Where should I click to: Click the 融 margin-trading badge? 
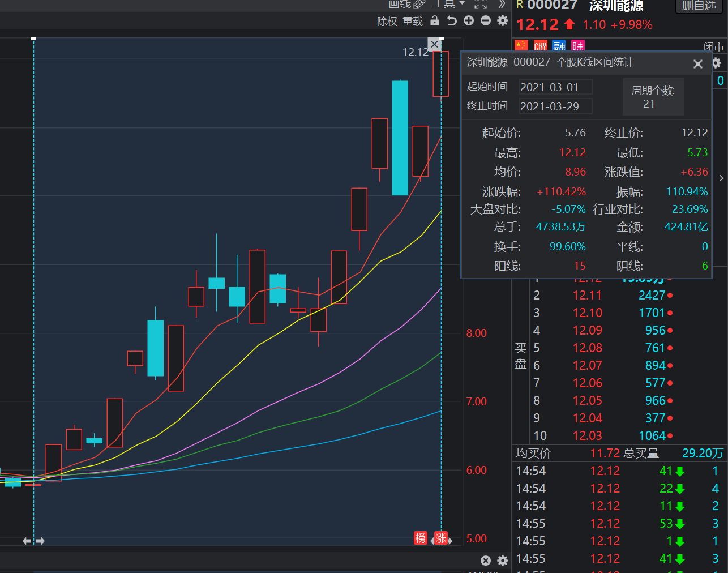tap(559, 46)
